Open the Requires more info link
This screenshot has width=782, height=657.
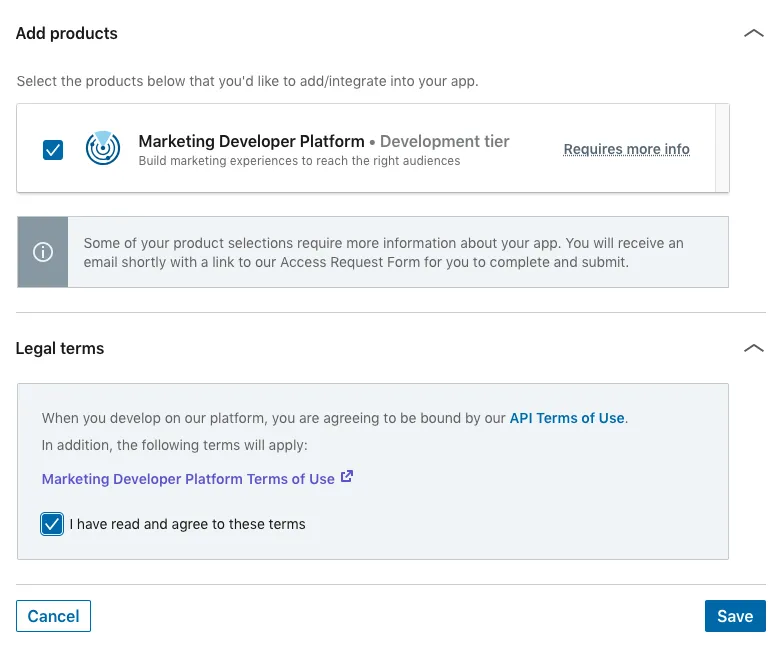point(626,149)
